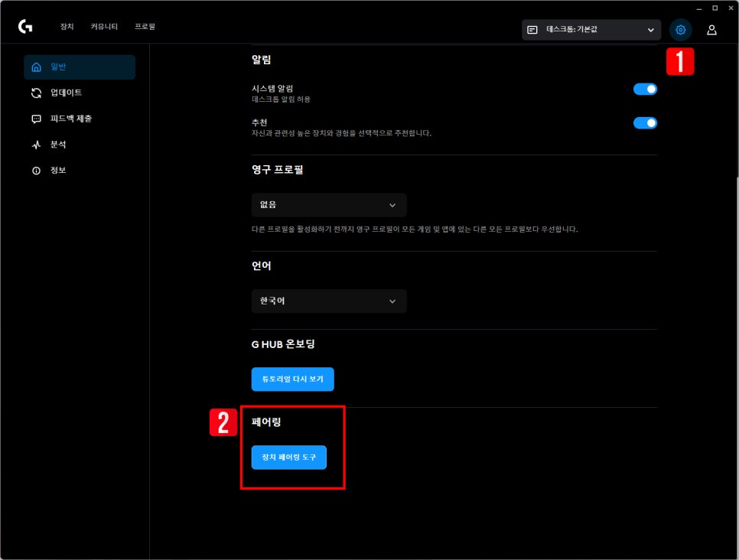The image size is (739, 560).
Task: Open the user account profile icon
Action: point(711,30)
